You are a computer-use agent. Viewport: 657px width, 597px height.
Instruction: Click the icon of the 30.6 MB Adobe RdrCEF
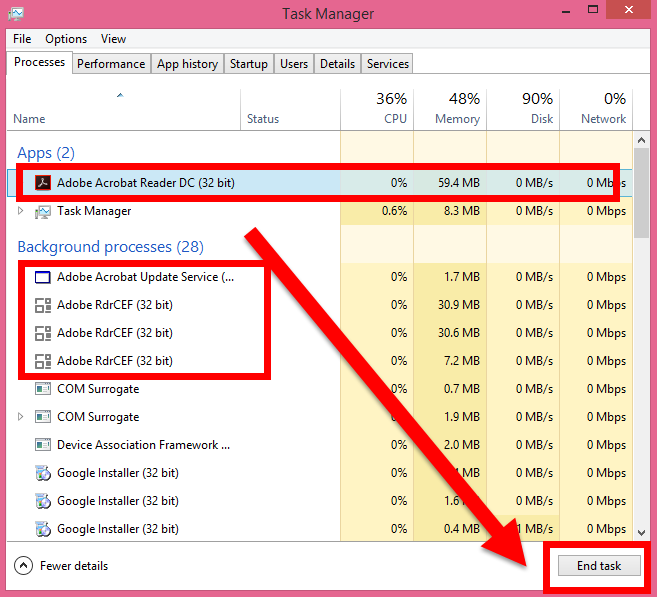coord(43,333)
